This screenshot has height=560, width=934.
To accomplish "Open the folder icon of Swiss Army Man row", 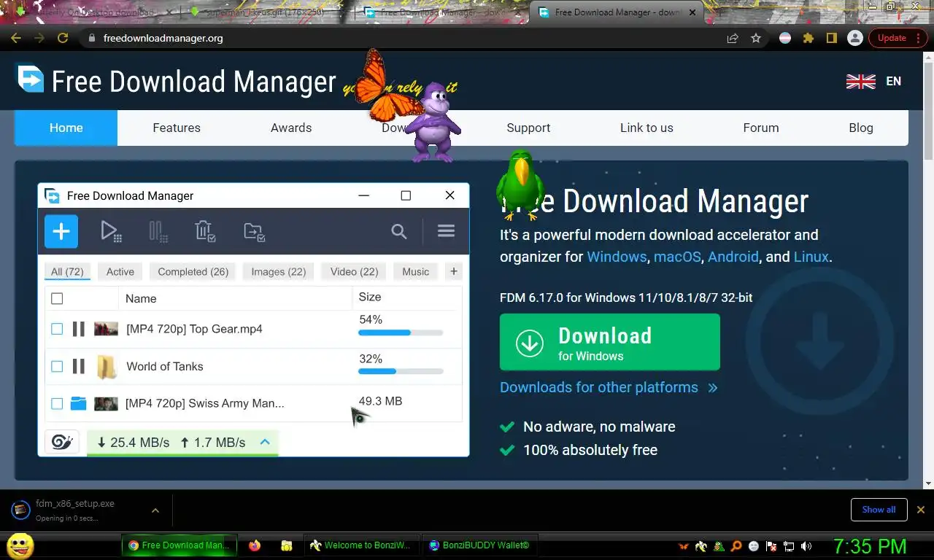I will 79,403.
